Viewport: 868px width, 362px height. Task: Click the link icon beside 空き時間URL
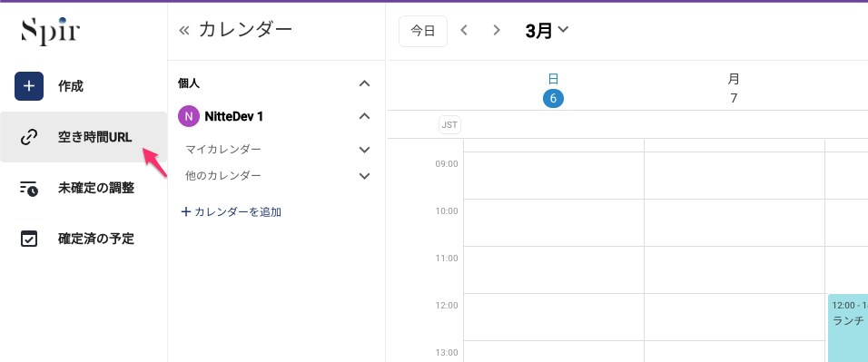tap(29, 137)
